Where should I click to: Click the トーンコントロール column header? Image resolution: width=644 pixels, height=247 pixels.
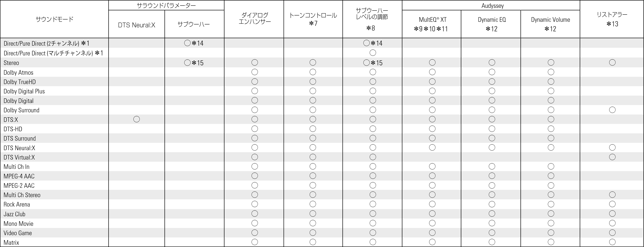tap(313, 19)
